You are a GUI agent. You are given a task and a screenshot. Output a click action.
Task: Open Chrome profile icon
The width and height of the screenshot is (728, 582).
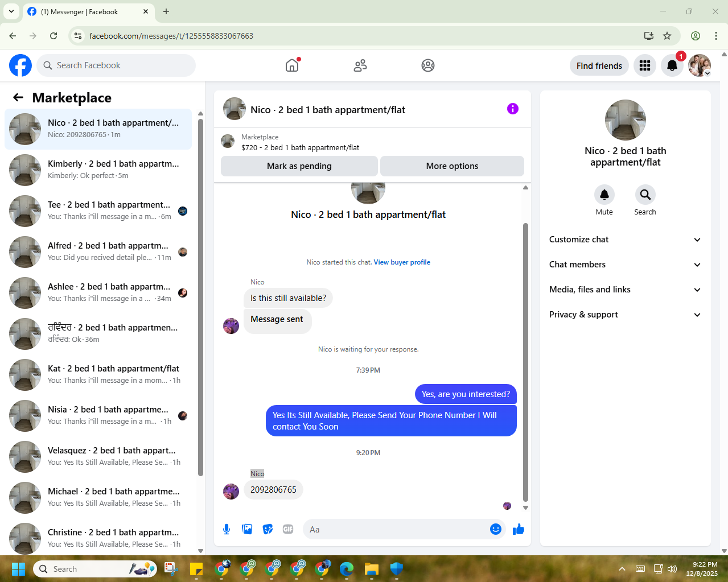point(696,36)
